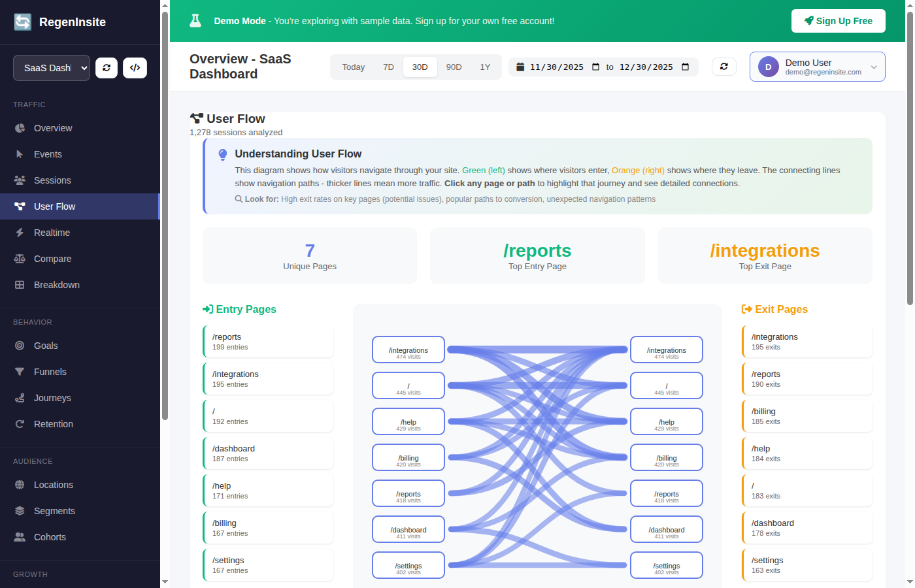Screen dimensions: 915x588
Task: Click the refresh icon next to the date range
Action: [724, 67]
